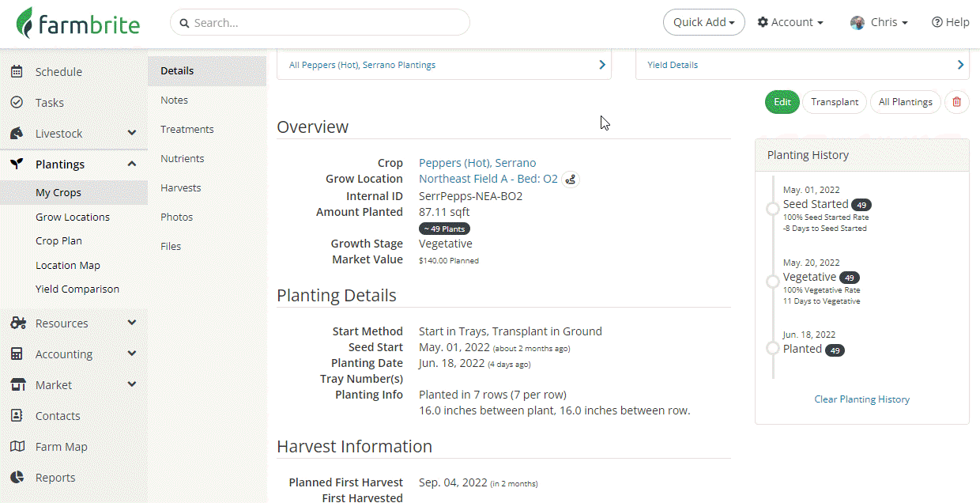The width and height of the screenshot is (980, 503).
Task: Click the red trash delete icon
Action: click(957, 102)
